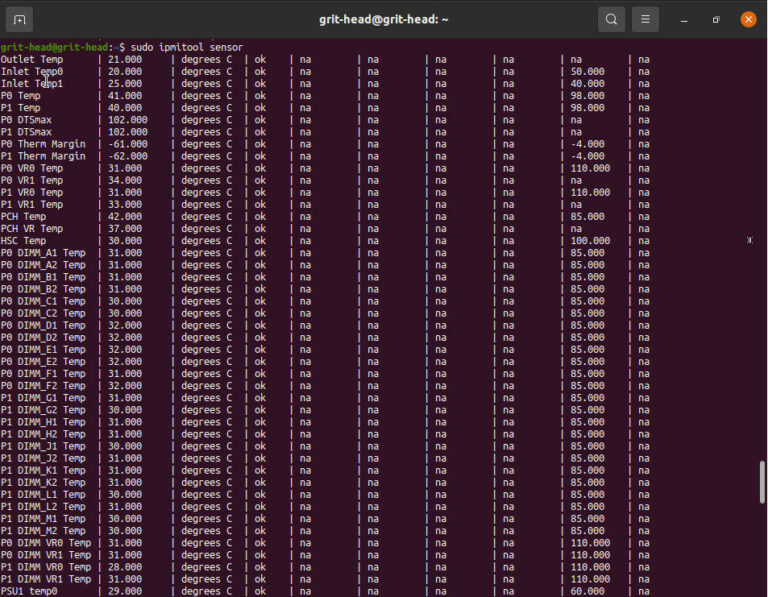Open a new terminal tab
Image resolution: width=768 pixels, height=597 pixels.
coord(19,19)
